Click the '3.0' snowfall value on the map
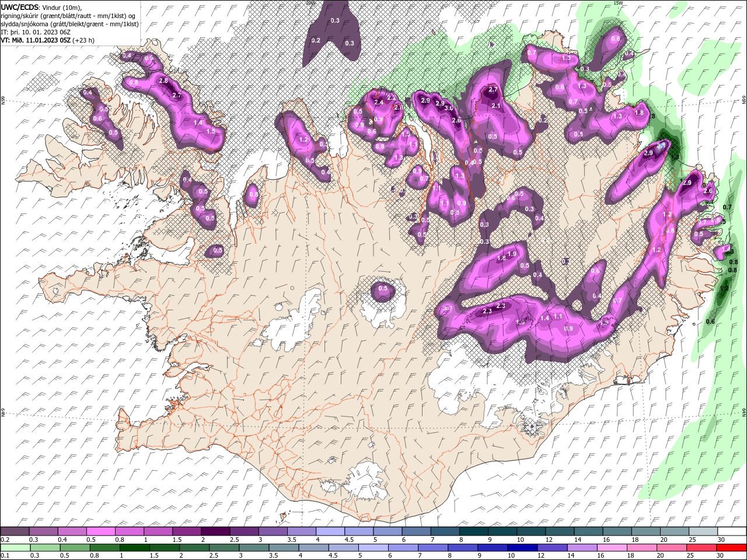This screenshot has width=747, height=560. [449, 108]
